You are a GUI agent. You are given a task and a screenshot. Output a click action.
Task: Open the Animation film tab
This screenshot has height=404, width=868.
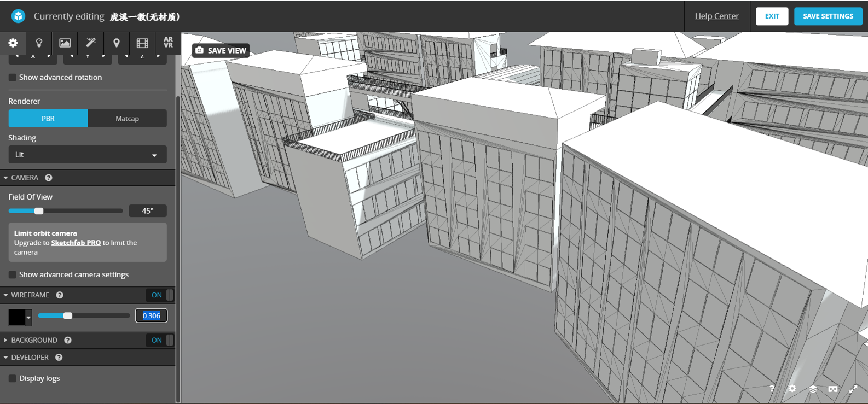pyautogui.click(x=142, y=43)
